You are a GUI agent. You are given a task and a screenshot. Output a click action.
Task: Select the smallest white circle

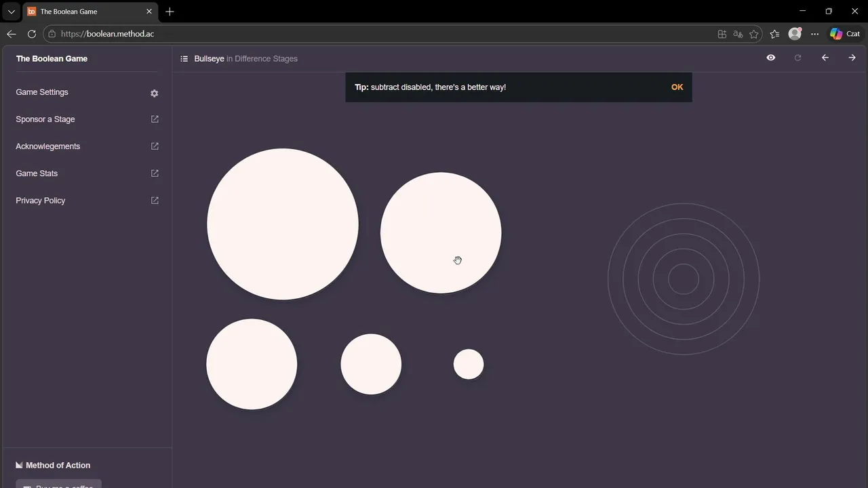click(469, 365)
